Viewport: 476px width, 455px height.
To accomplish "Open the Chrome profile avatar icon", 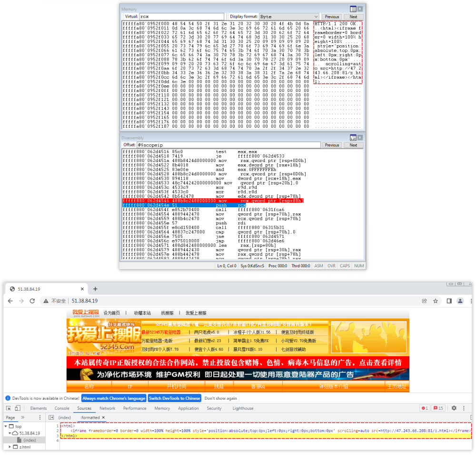I will coord(460,301).
